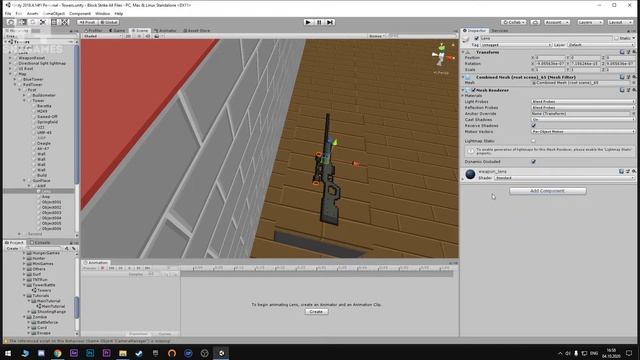Click the cloud services icon
Screen dimensions: 640x360
[x=535, y=22]
